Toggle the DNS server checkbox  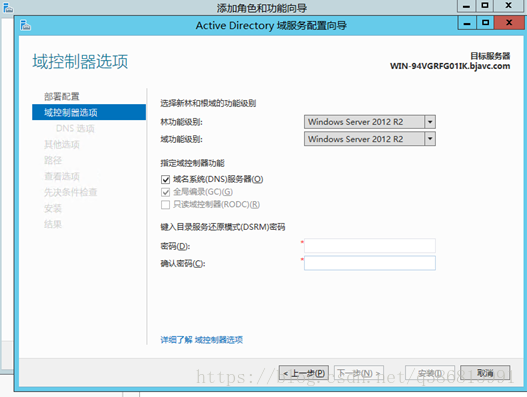(165, 179)
